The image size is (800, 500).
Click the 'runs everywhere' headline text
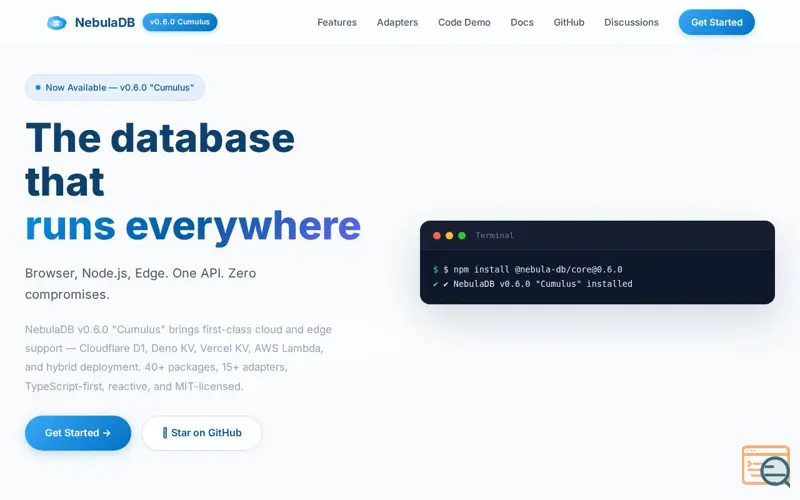(x=193, y=226)
